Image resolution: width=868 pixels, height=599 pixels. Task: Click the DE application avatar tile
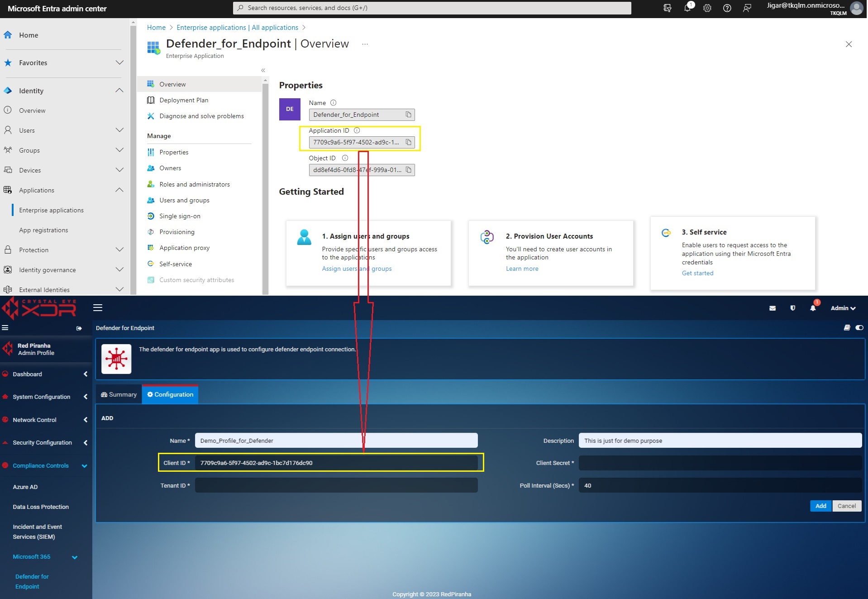click(x=290, y=109)
